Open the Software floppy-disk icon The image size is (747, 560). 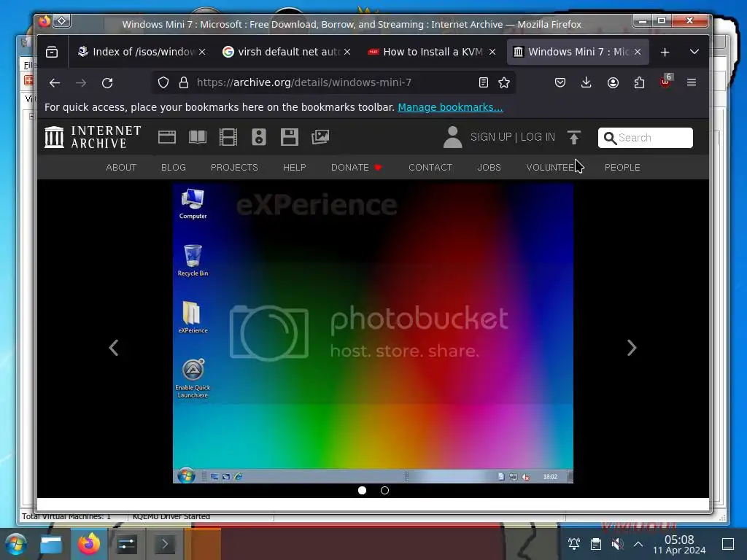point(289,137)
